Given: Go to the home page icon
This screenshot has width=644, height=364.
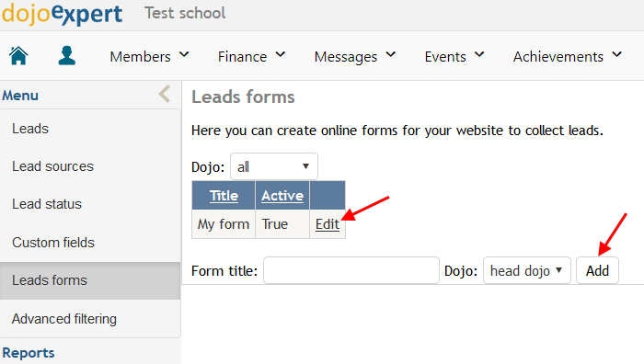Looking at the screenshot, I should 18,56.
